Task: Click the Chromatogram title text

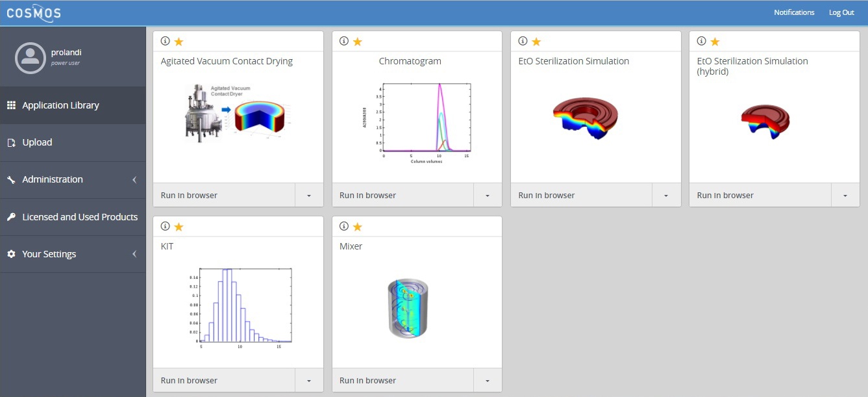Action: 410,61
